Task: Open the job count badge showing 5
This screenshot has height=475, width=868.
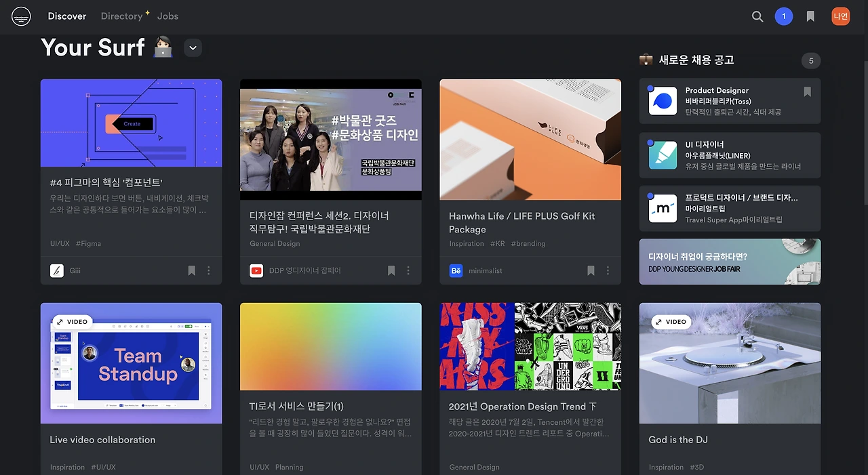Action: point(811,60)
